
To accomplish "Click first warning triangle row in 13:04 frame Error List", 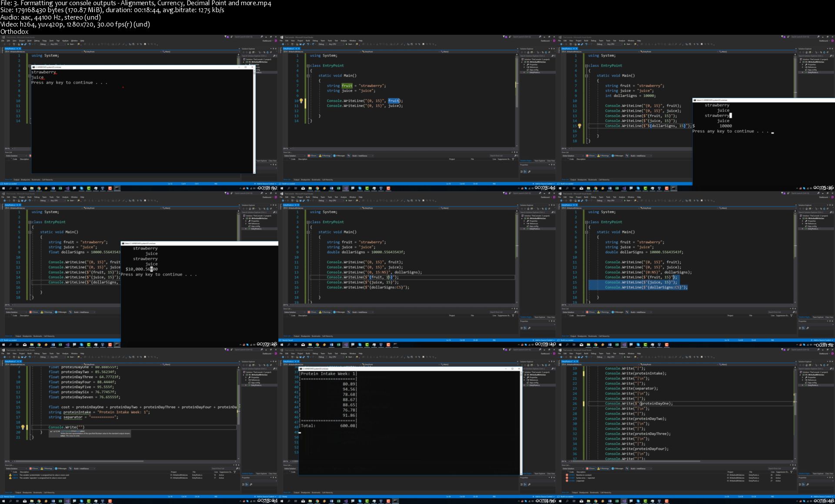I will point(10,475).
